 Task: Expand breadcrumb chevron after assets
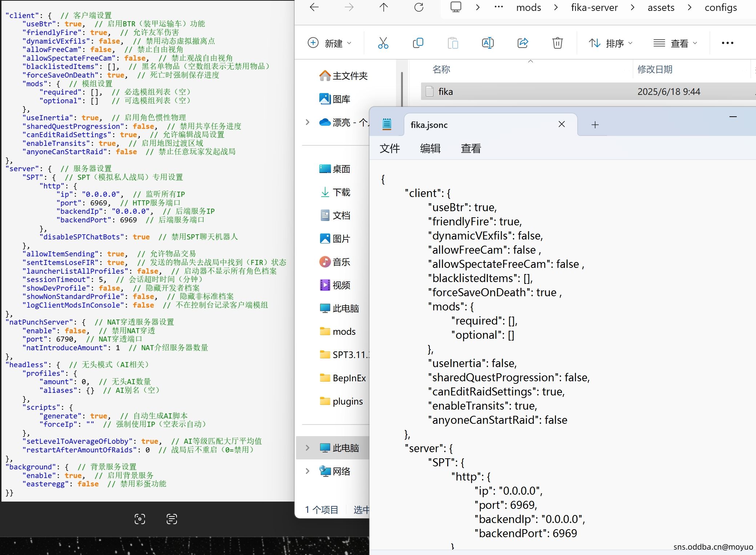[690, 7]
